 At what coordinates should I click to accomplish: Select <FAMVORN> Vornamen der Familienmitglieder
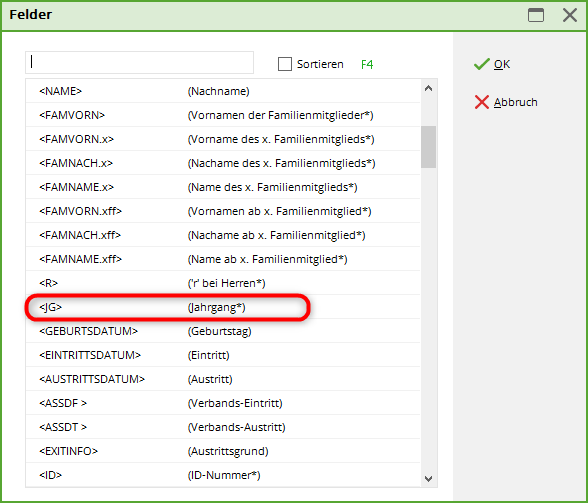(223, 115)
